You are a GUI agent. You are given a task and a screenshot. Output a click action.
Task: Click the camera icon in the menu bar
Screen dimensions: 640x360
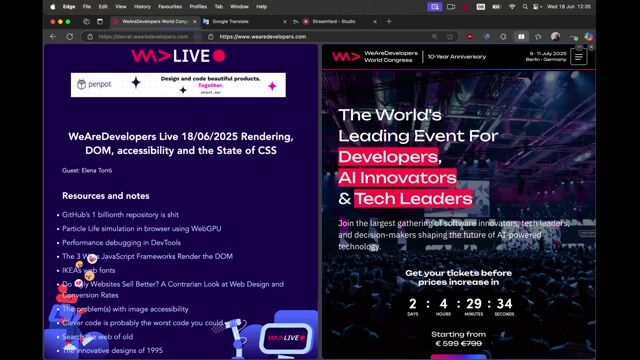(451, 7)
